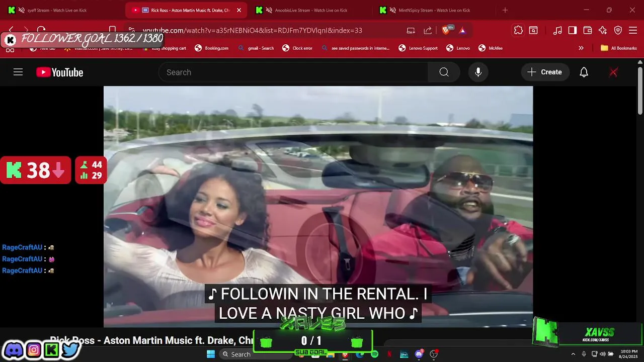Viewport: 644px width, 362px height.
Task: Open the Lenovo Support bookmark
Action: click(418, 48)
